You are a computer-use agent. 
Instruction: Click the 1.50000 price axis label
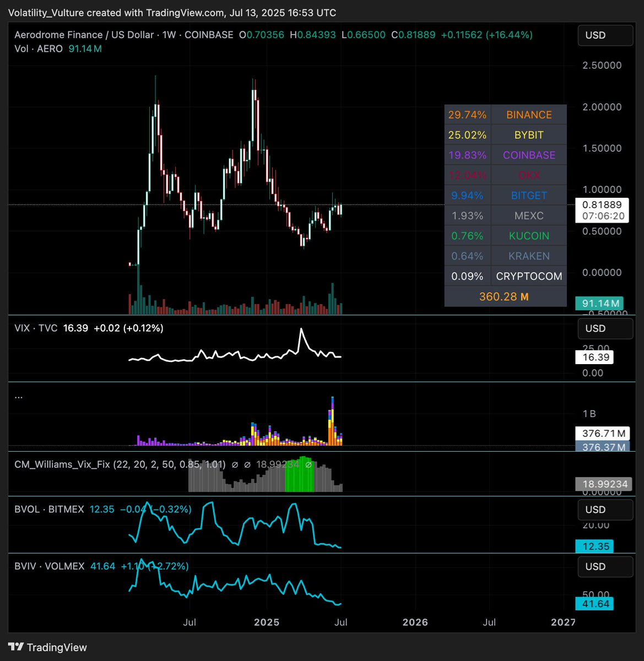pos(602,148)
